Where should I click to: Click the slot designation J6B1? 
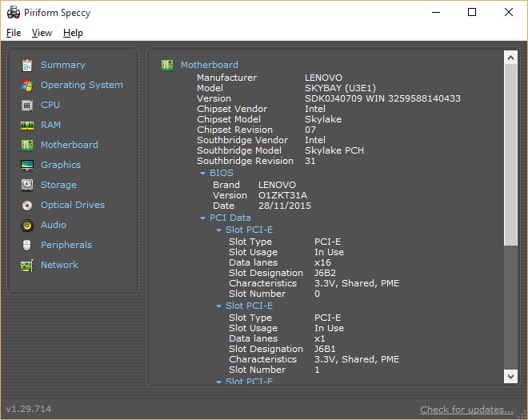(325, 349)
